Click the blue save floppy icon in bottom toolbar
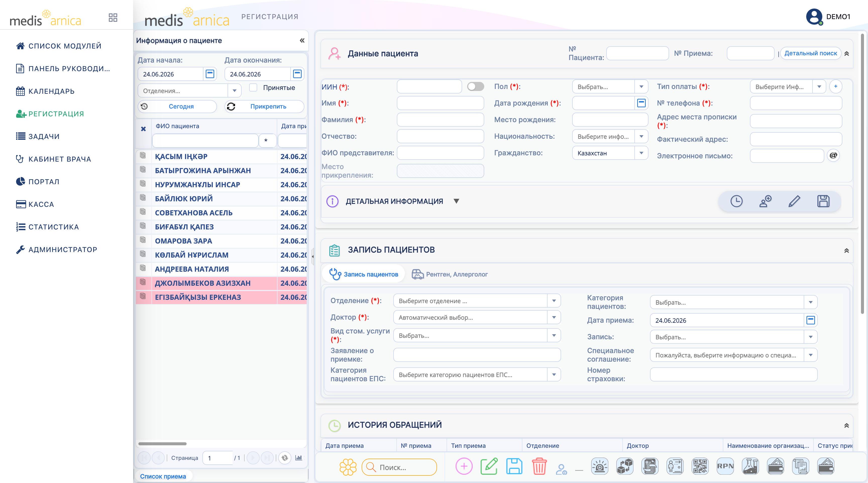868x483 pixels. 514,466
